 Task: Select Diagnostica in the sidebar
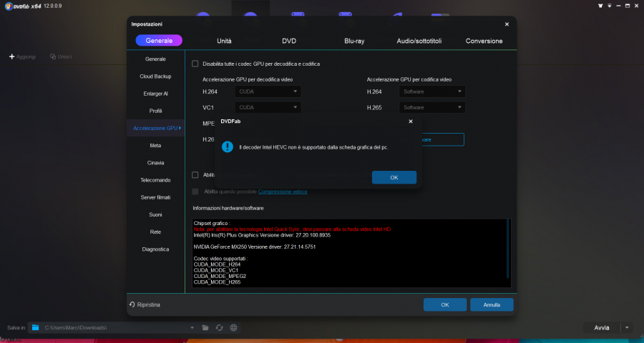point(156,249)
